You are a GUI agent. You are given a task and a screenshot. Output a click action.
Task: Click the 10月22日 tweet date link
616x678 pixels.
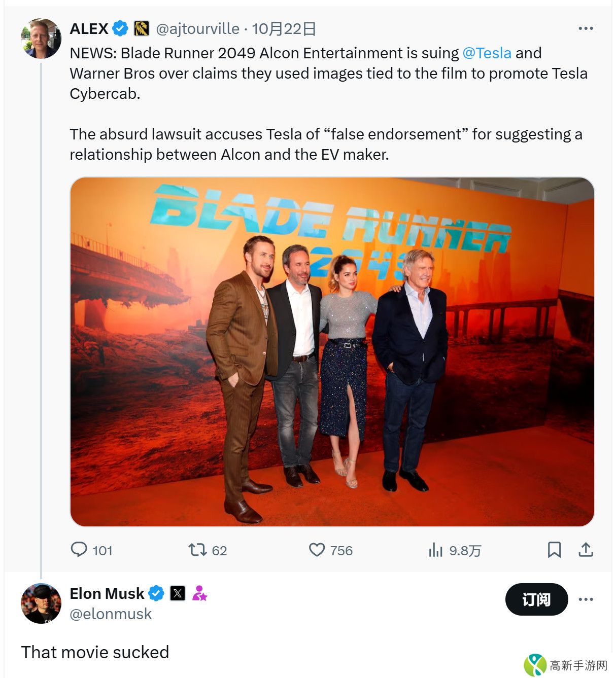tap(284, 29)
